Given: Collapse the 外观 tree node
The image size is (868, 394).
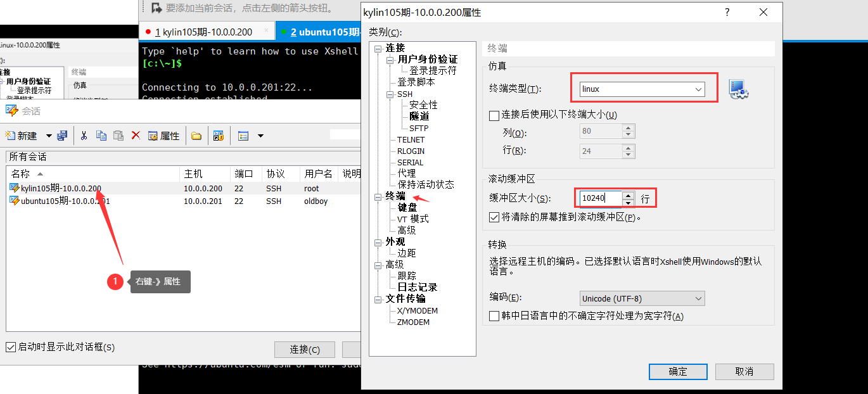Looking at the screenshot, I should tap(378, 242).
